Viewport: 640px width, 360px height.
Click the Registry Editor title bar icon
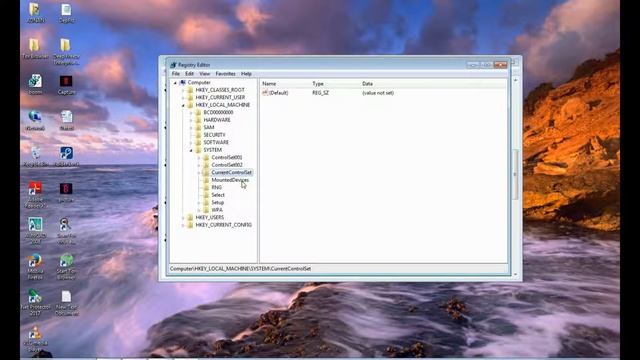173,65
